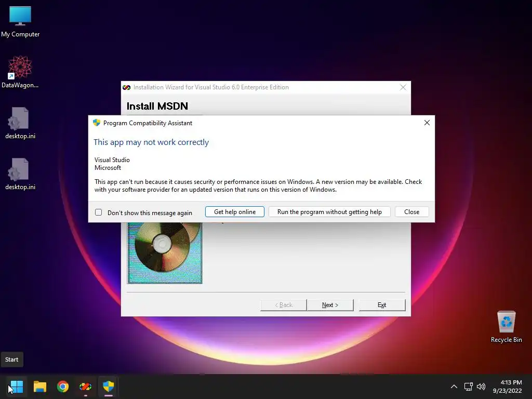Click the disabled Back button in wizard
The image size is (532, 399).
[x=283, y=305]
